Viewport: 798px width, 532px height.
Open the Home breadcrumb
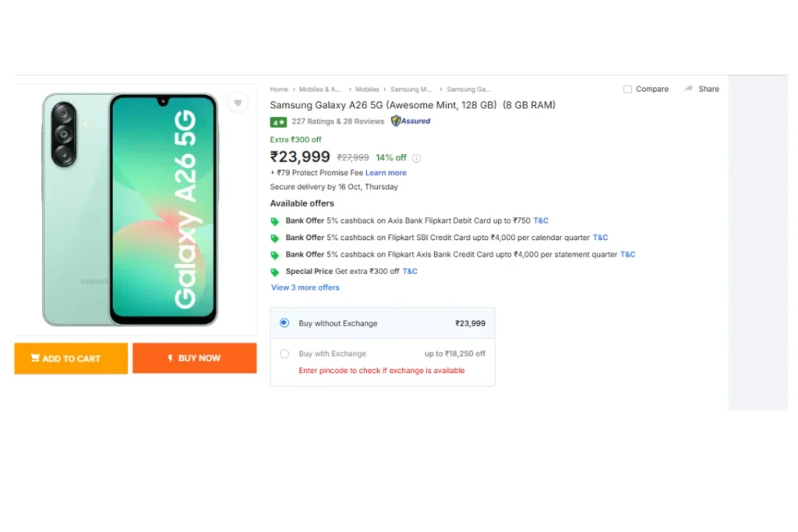pos(279,90)
